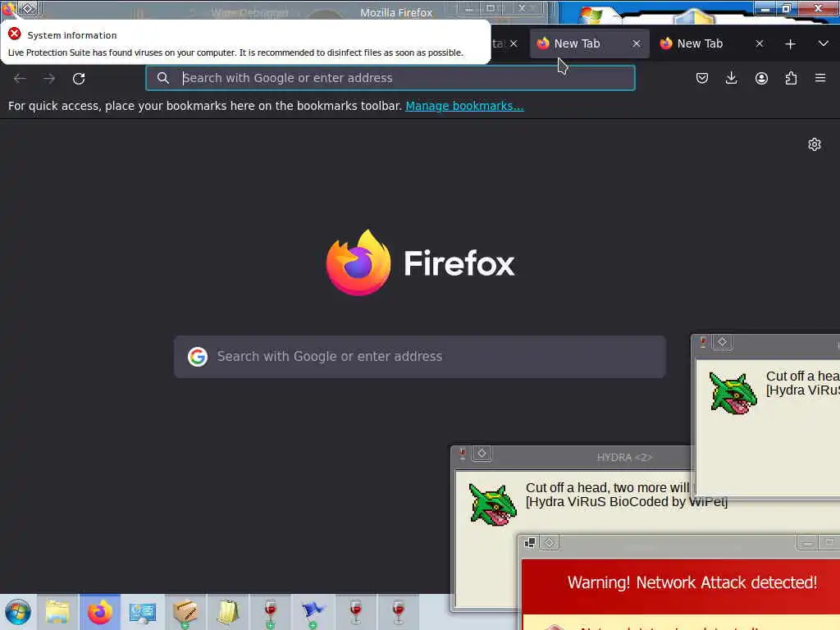Click window icon in Network Attack warning title bar
Viewport: 840px width, 630px height.
tap(530, 543)
